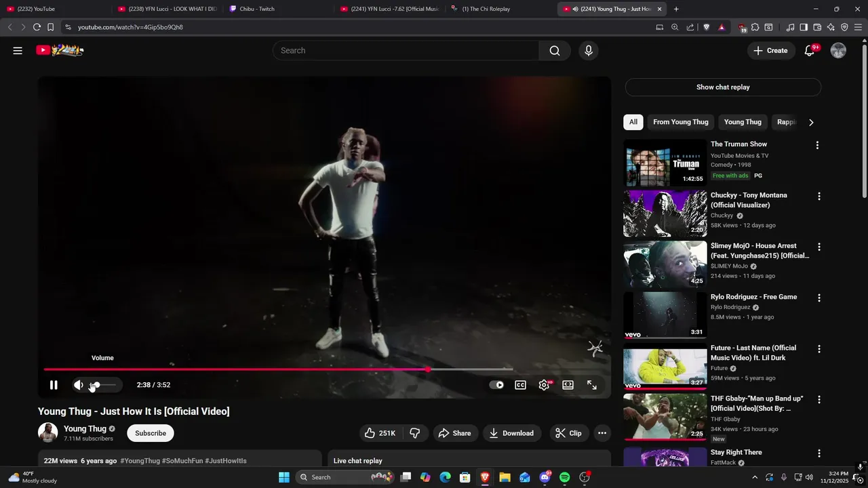Enter fullscreen mode
The width and height of the screenshot is (868, 488).
(x=592, y=385)
